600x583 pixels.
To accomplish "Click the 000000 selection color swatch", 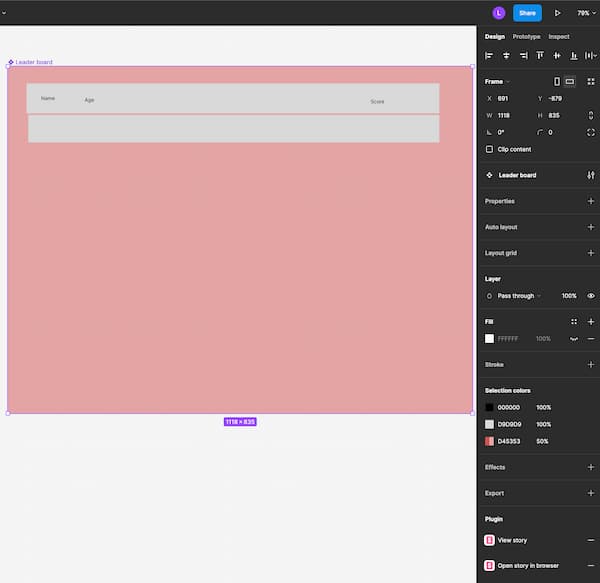I will 489,407.
